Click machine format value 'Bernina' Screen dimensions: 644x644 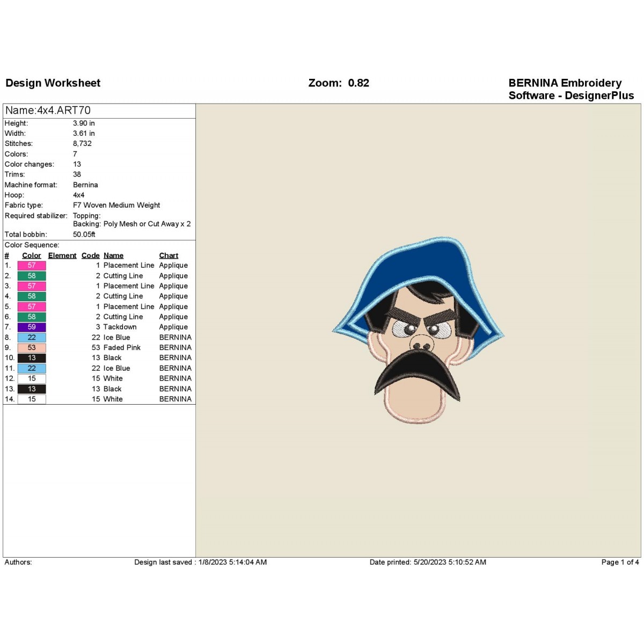(85, 185)
